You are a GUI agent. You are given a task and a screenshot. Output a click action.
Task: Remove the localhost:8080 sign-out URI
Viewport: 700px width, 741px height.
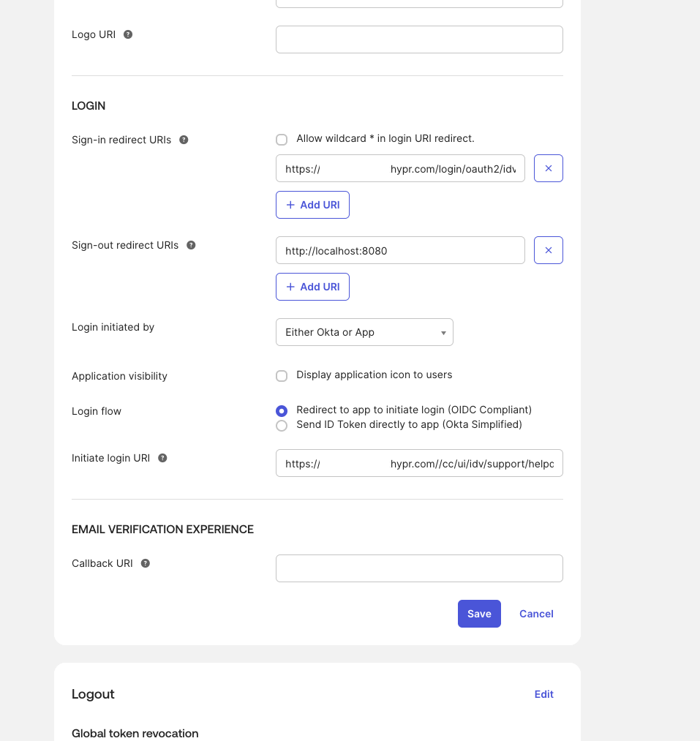(548, 250)
